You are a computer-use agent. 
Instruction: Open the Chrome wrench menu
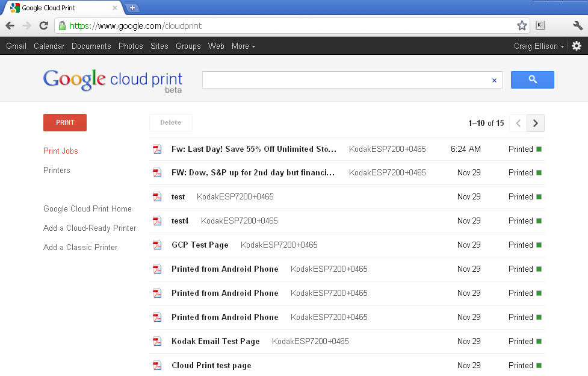pyautogui.click(x=578, y=25)
